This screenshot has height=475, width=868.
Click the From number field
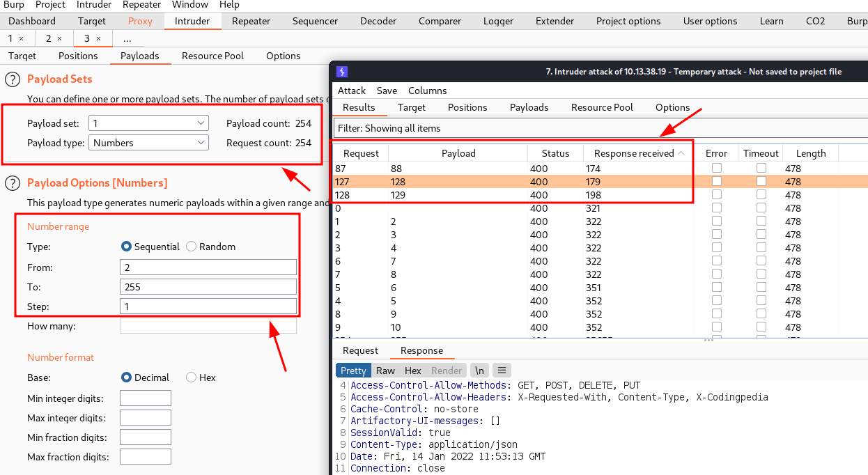point(208,267)
